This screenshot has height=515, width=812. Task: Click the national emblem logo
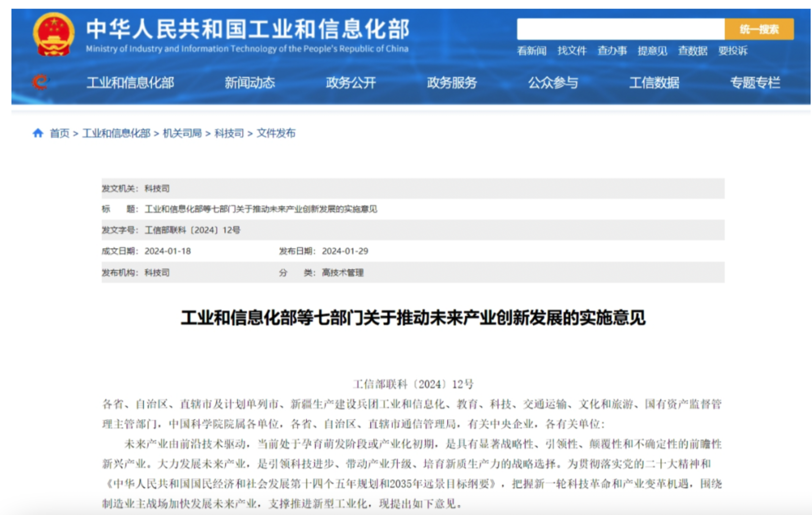(x=54, y=35)
